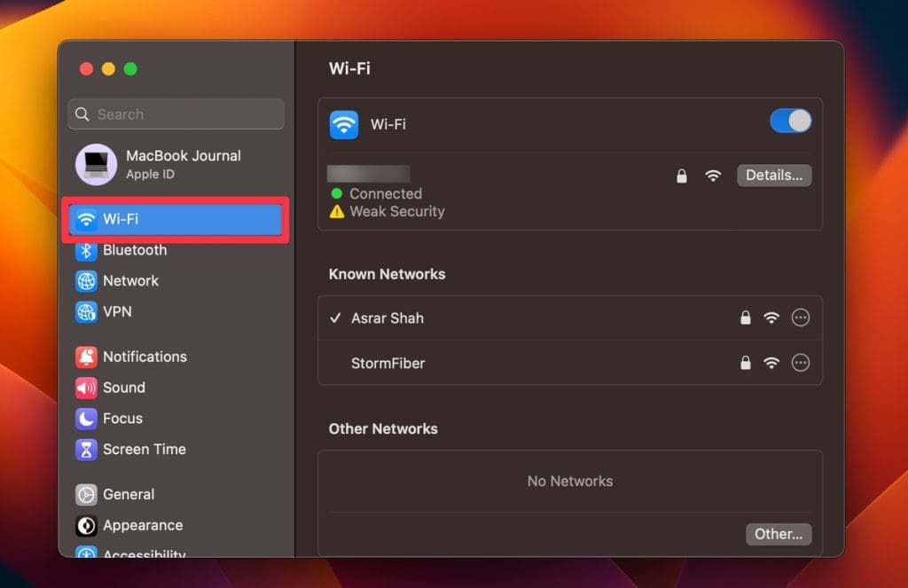
Task: Open Network settings in sidebar
Action: [117, 281]
